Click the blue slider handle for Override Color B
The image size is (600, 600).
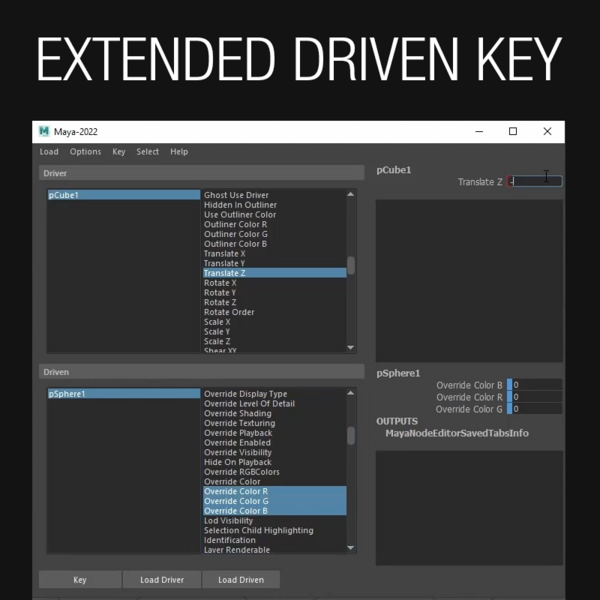(x=509, y=385)
